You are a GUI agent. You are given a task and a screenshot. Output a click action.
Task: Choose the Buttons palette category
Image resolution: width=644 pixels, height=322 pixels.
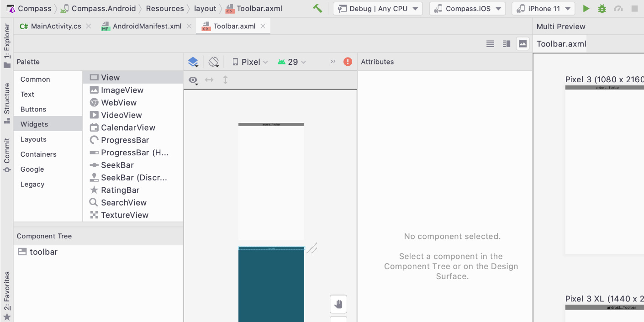click(x=33, y=109)
